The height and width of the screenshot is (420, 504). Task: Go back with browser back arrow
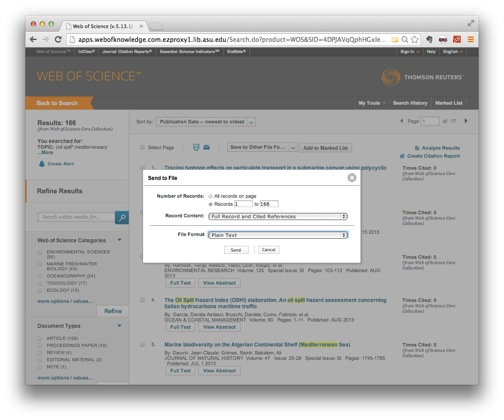point(33,40)
